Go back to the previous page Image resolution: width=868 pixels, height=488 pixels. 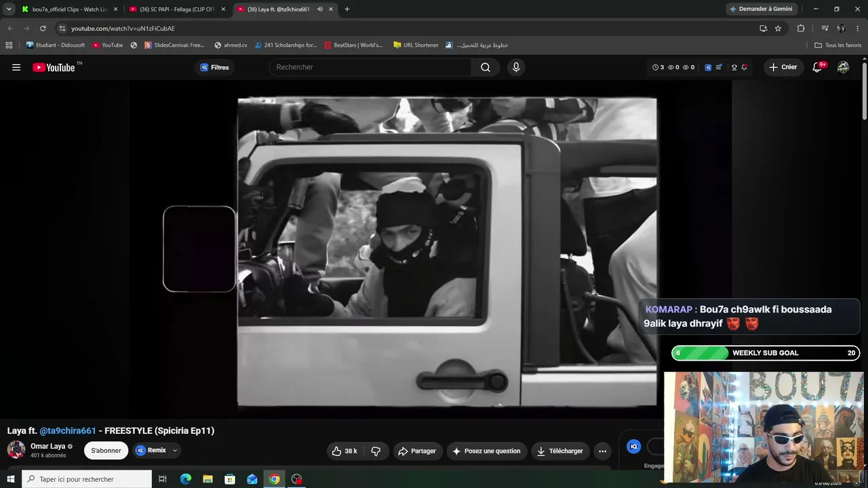pyautogui.click(x=10, y=28)
